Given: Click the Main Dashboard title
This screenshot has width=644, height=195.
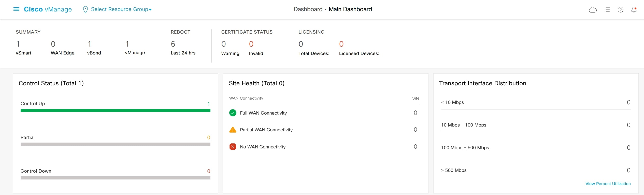Looking at the screenshot, I should coord(350,9).
